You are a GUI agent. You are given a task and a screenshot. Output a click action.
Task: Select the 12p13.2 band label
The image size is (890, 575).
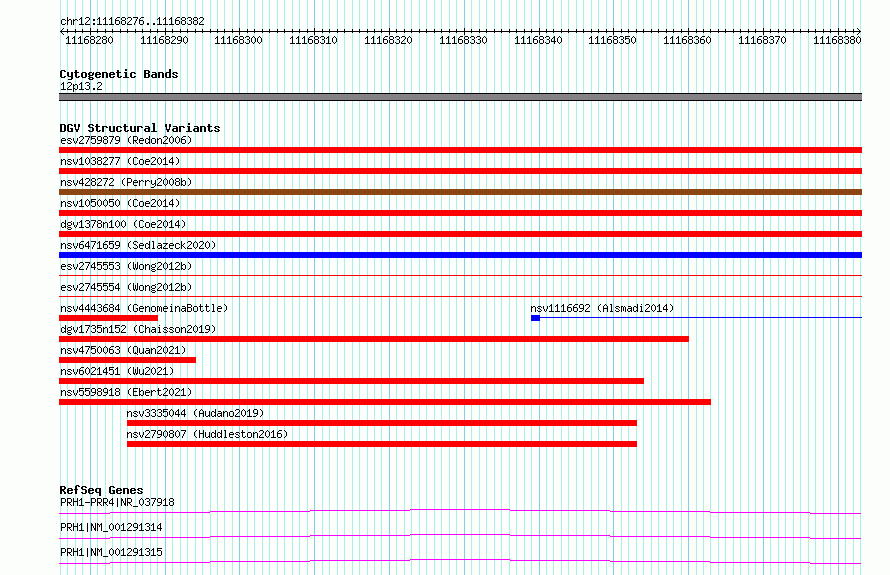click(x=81, y=86)
